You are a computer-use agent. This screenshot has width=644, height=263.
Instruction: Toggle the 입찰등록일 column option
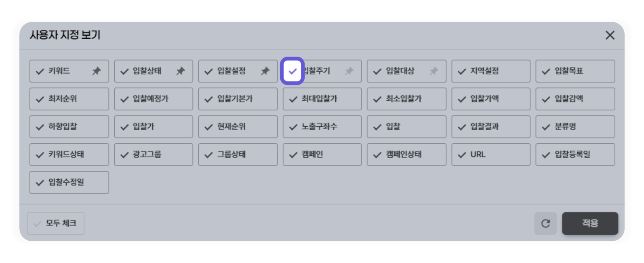[575, 155]
